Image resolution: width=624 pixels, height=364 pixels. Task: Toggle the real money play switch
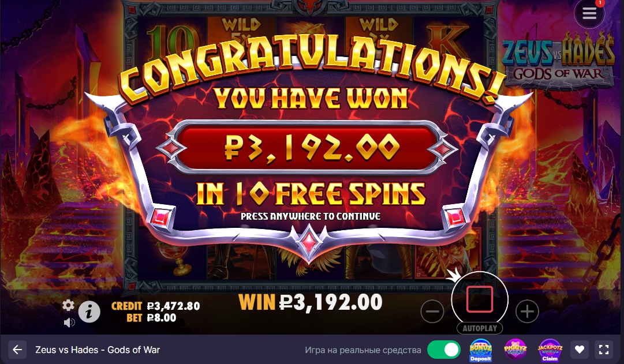[444, 350]
